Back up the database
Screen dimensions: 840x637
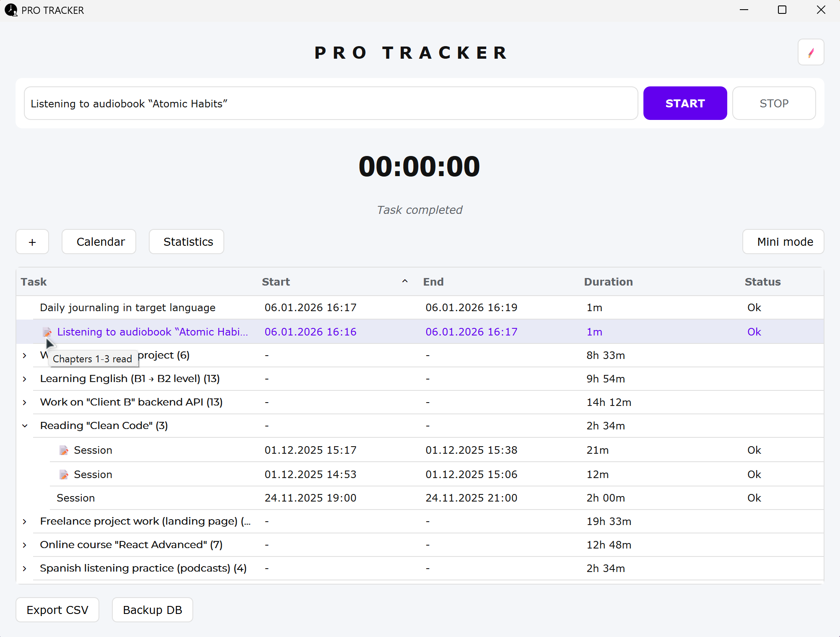152,610
